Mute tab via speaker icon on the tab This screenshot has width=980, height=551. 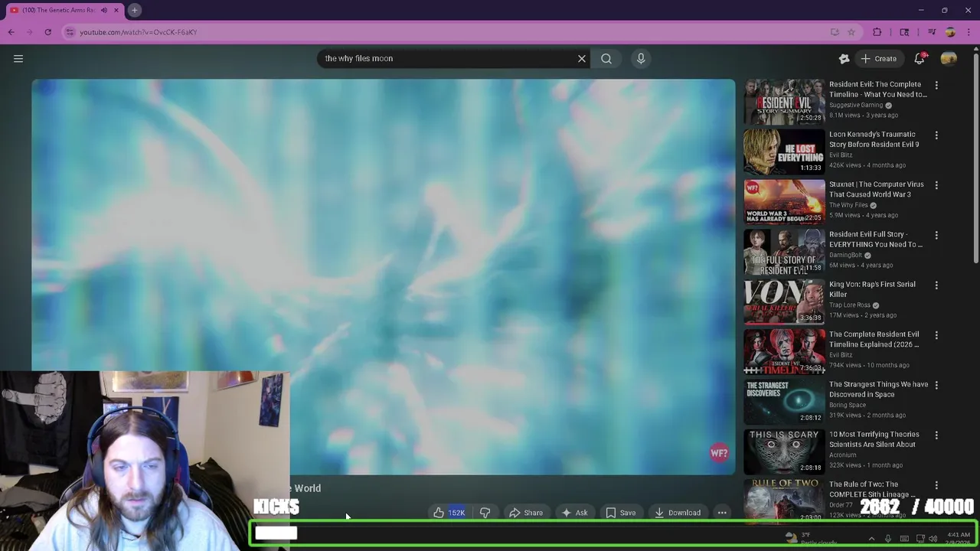point(104,10)
